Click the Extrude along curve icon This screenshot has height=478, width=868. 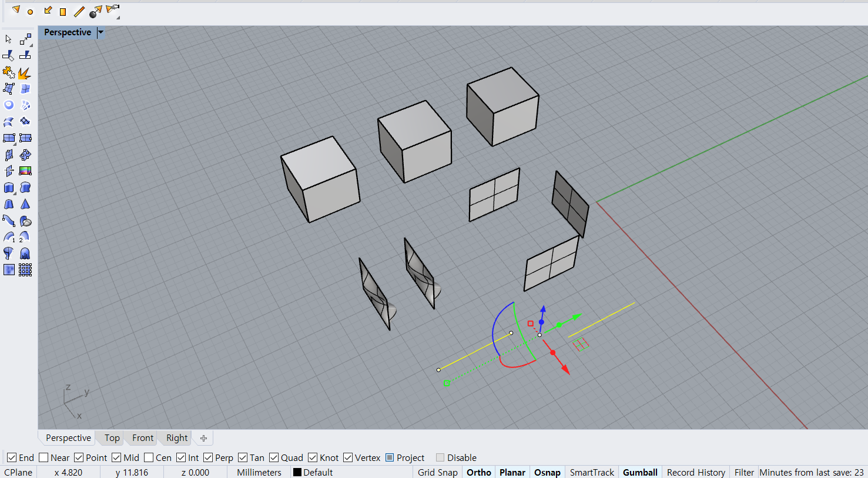25,188
